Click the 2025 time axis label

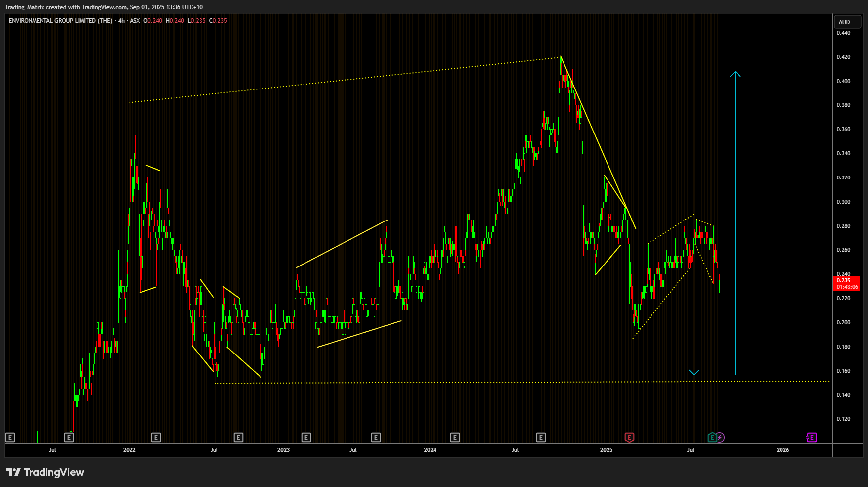click(606, 450)
